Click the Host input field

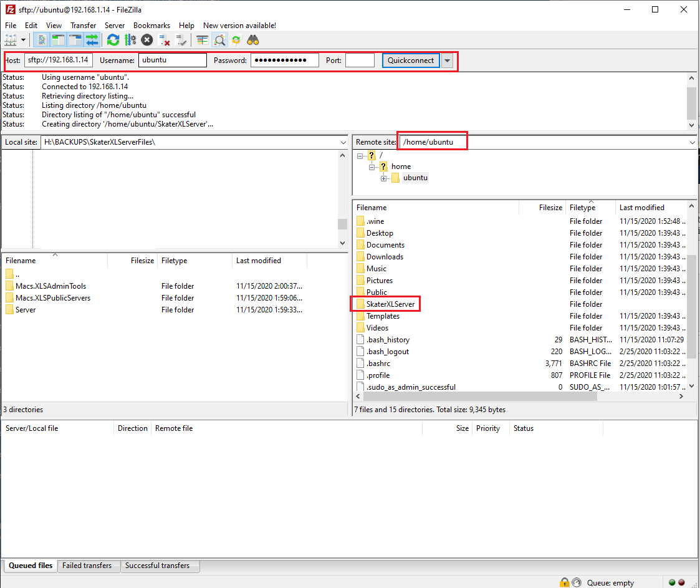[x=59, y=60]
